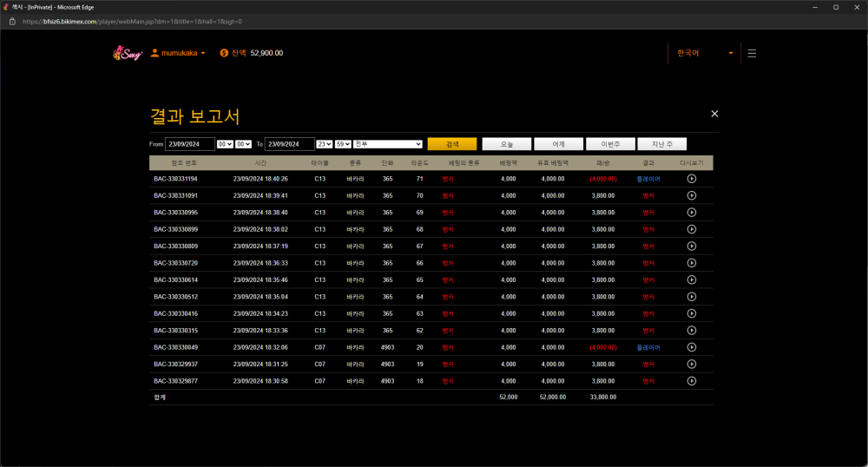
Task: Replay round BAC-330330049
Action: 691,347
